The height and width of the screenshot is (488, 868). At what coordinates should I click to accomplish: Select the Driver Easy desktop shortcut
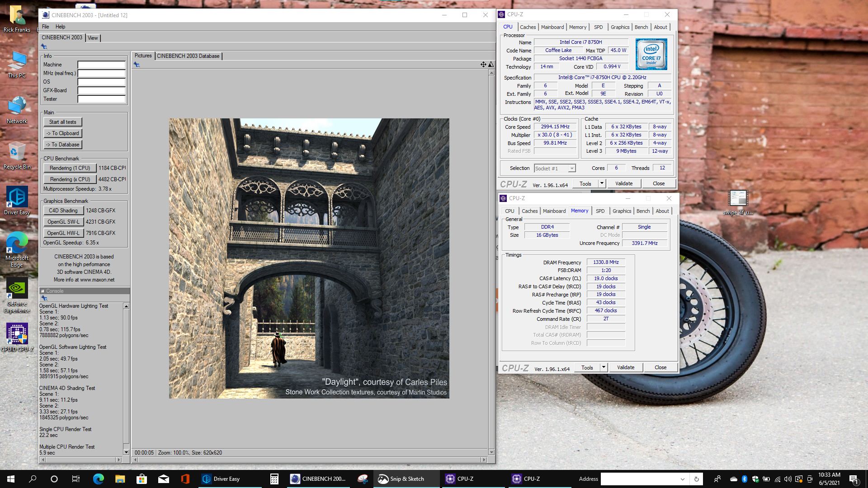[17, 202]
